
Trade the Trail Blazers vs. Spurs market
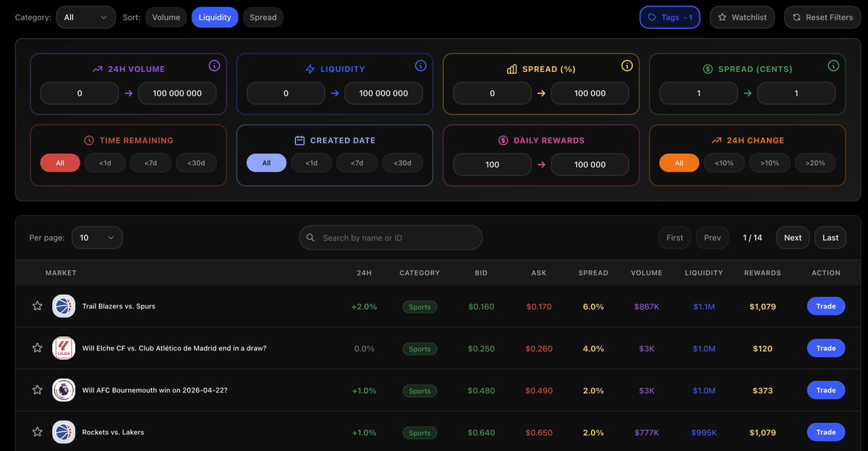pyautogui.click(x=826, y=306)
